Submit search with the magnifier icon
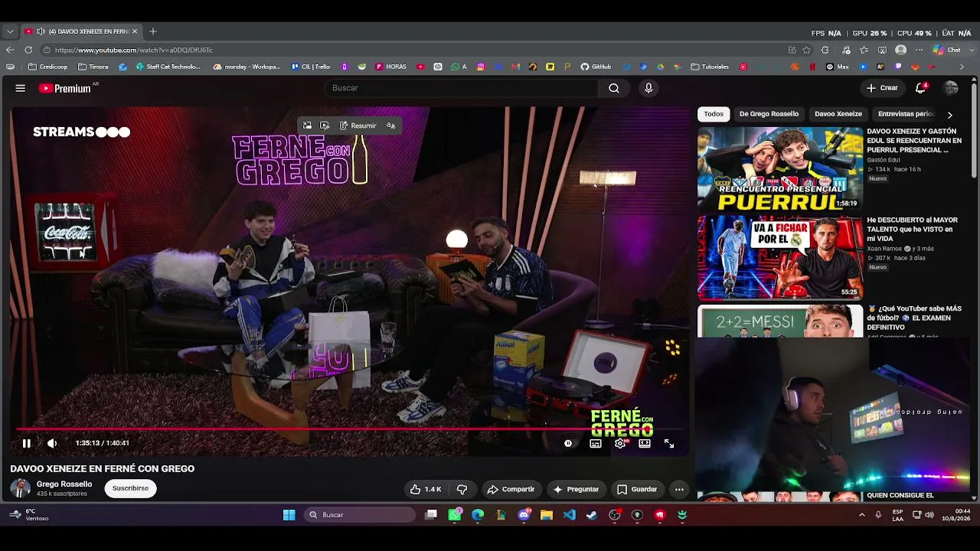Viewport: 980px width, 551px height. (614, 88)
